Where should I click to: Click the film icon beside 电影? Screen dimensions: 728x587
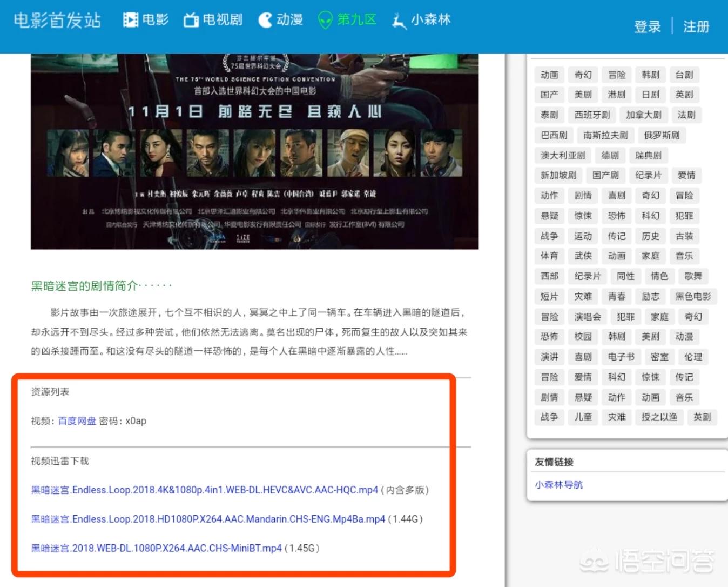click(x=131, y=20)
